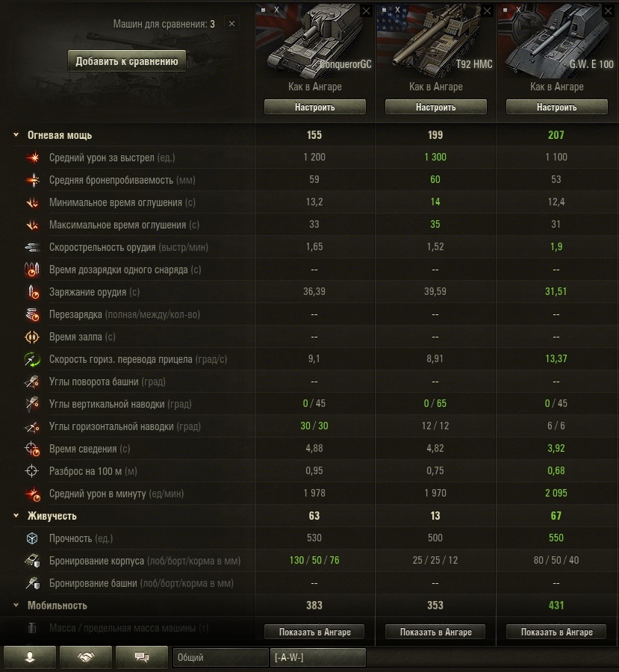This screenshot has width=619, height=672.
Task: Clear all compared vehicles next to counter
Action: (232, 24)
